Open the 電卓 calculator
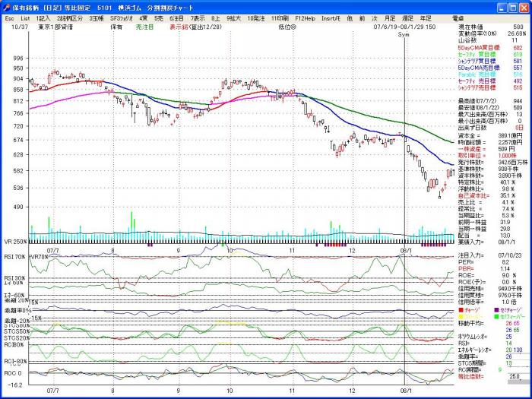This screenshot has height=399, width=532. (x=458, y=17)
